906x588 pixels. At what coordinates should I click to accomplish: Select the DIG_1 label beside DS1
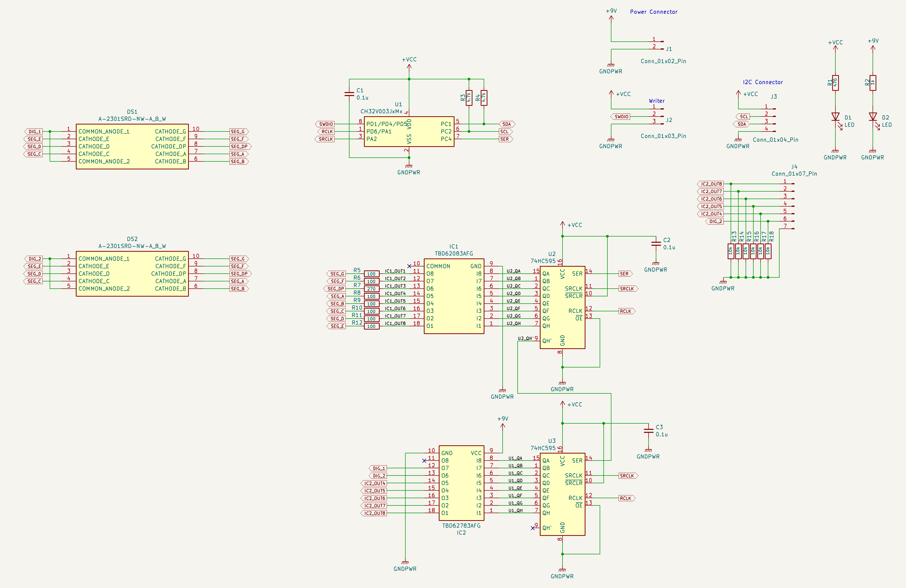coord(34,132)
